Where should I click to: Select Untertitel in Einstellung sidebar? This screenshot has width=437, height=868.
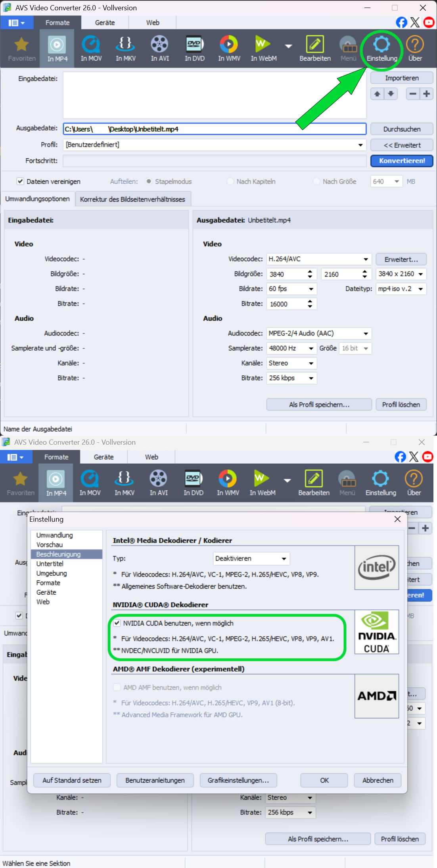(x=50, y=564)
